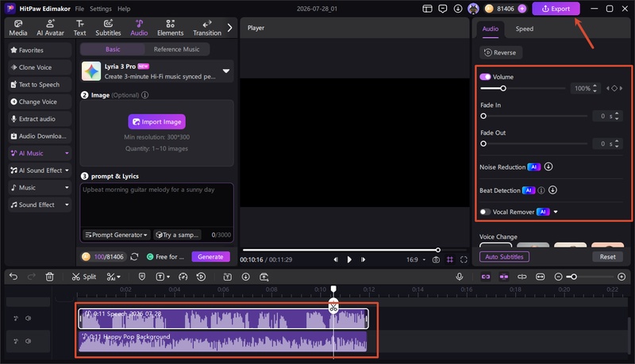Open Change Voice in the sidebar
This screenshot has height=364, width=635.
point(40,102)
